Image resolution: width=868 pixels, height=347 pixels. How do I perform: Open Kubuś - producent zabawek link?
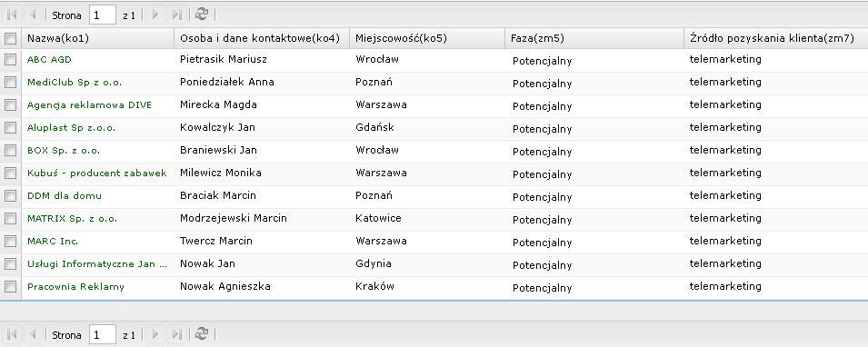coord(97,173)
